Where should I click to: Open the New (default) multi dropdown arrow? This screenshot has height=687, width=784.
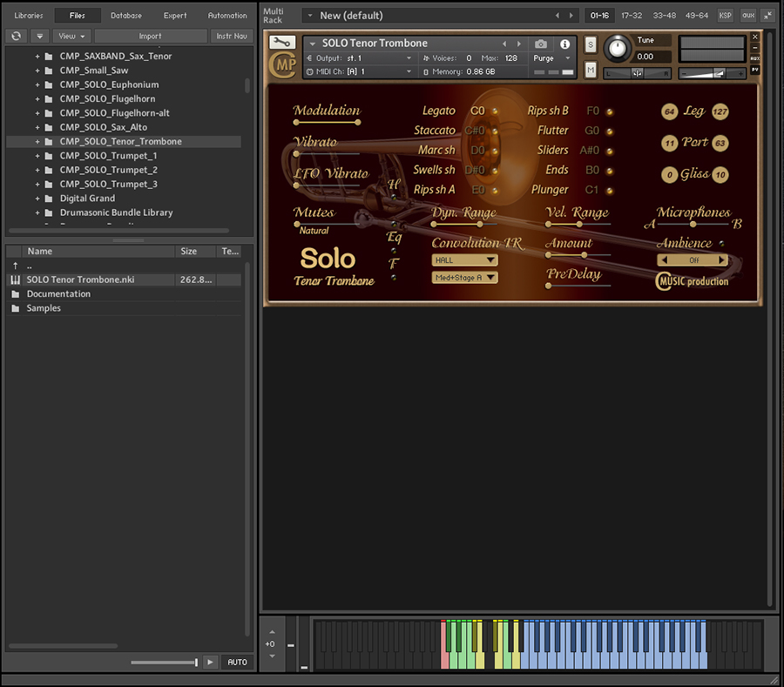click(310, 16)
